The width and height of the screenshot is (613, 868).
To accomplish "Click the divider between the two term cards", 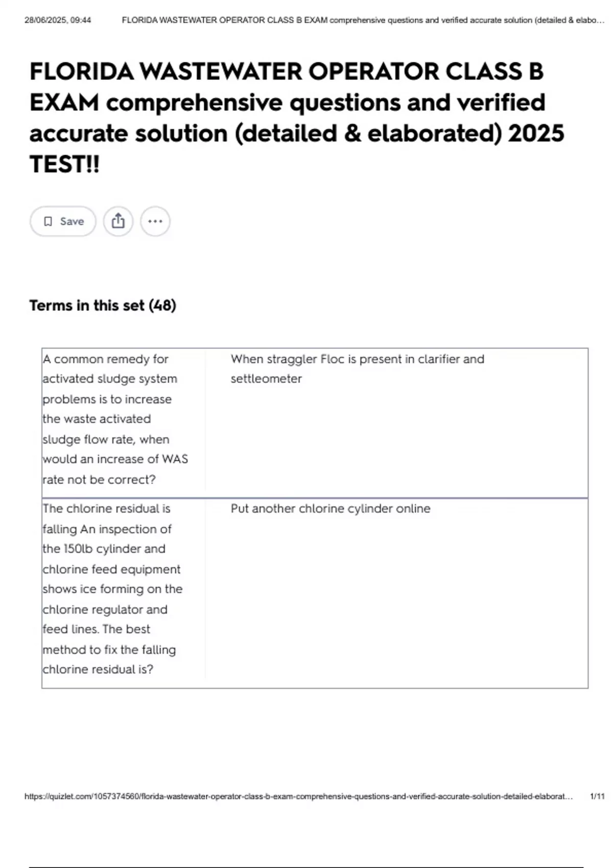I will pos(315,498).
